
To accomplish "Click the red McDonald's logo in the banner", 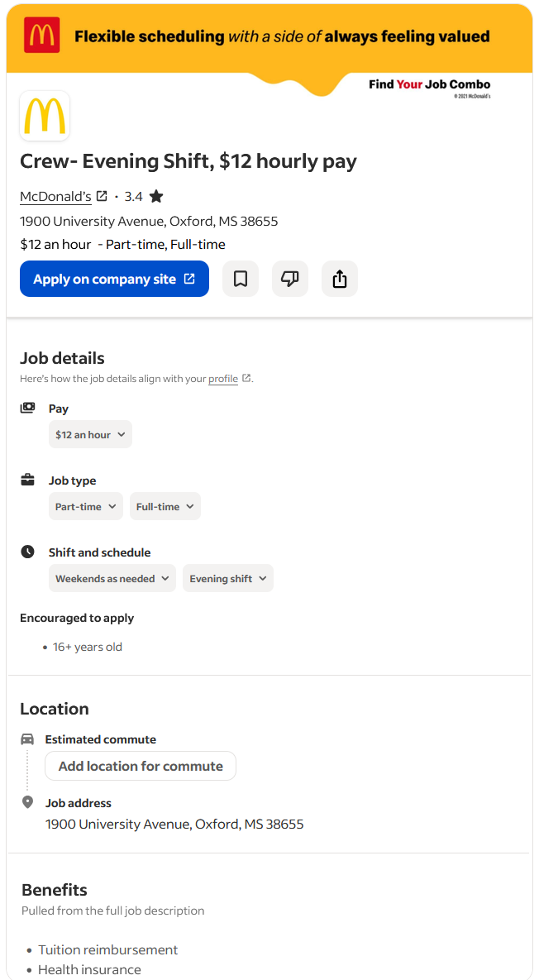I will [41, 35].
